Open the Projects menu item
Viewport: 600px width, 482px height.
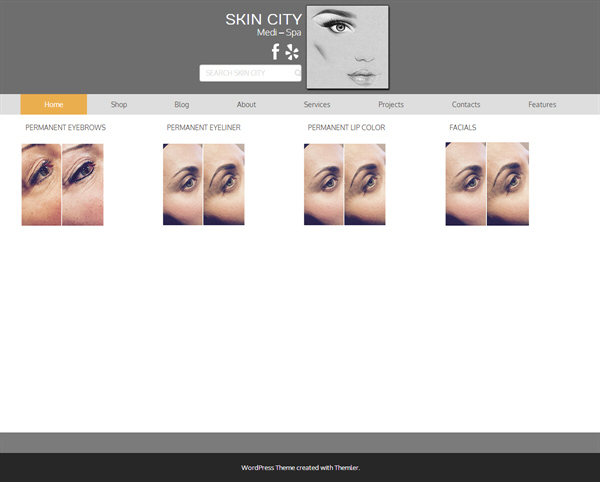pyautogui.click(x=391, y=104)
